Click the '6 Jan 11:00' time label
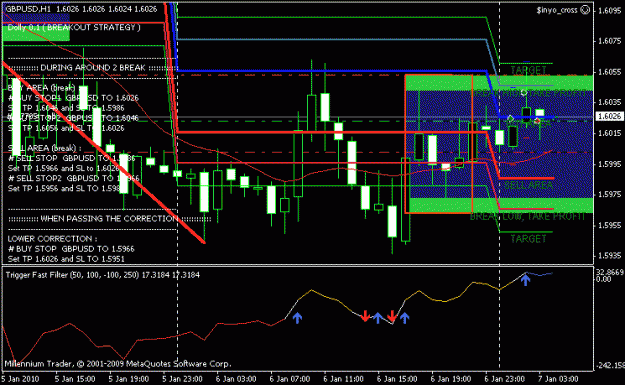 (344, 379)
